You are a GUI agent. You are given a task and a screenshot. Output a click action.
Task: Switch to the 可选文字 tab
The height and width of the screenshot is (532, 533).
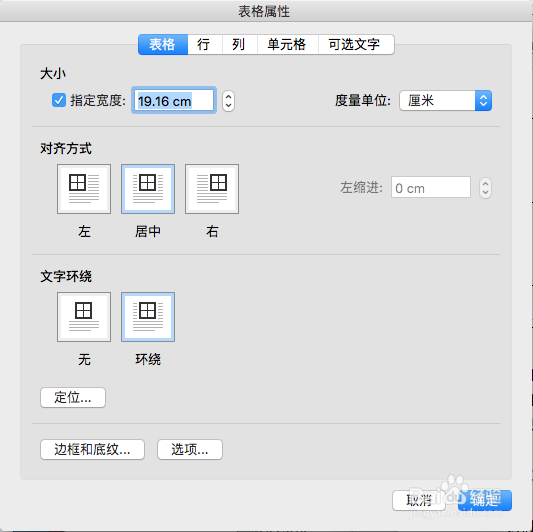click(x=356, y=45)
